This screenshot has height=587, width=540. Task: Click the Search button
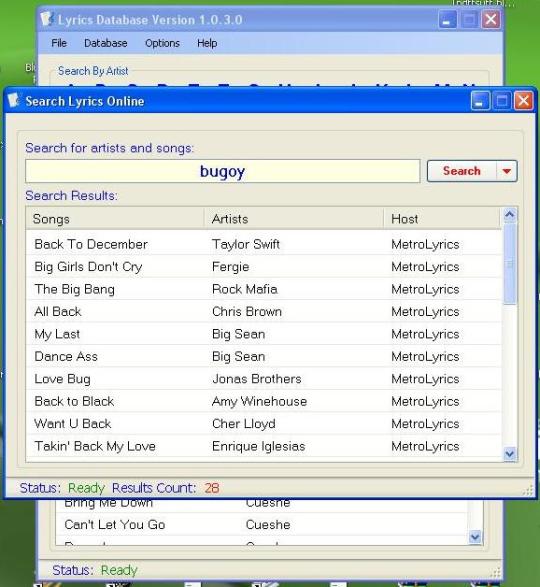coord(461,171)
